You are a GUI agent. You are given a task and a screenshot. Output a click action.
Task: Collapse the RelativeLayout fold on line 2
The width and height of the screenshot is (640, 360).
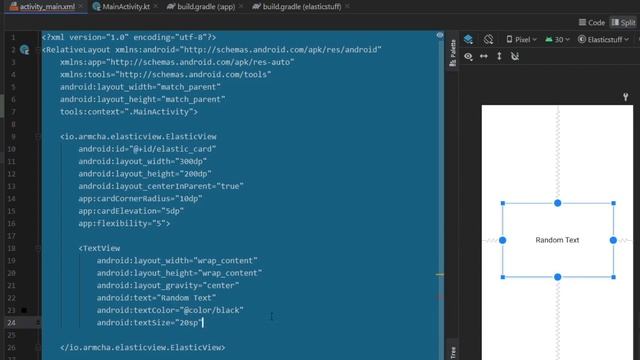click(x=38, y=50)
